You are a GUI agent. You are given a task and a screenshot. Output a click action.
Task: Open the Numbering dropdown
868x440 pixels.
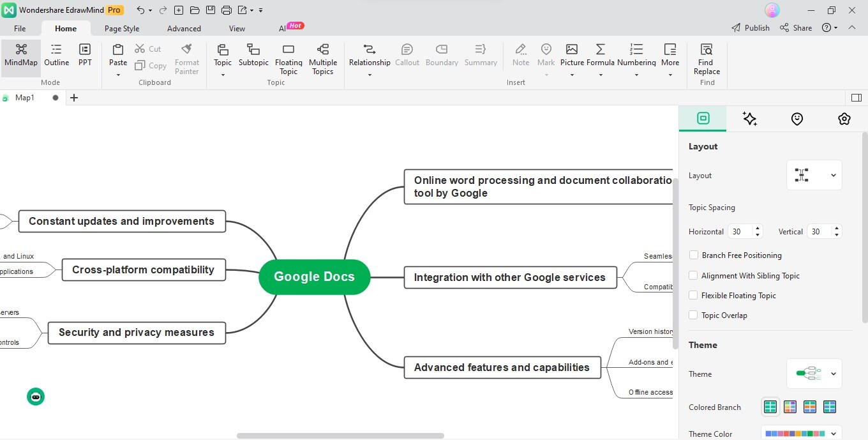[x=636, y=75]
